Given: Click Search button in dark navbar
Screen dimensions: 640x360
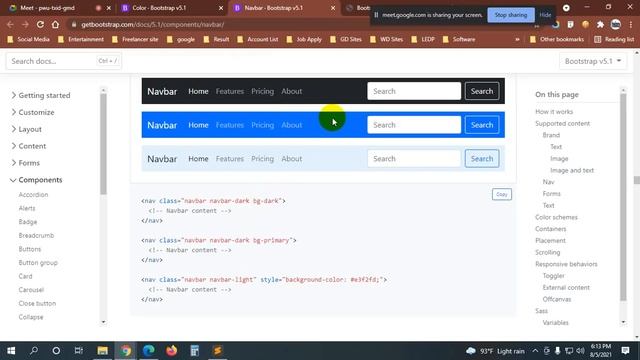Looking at the screenshot, I should (482, 91).
